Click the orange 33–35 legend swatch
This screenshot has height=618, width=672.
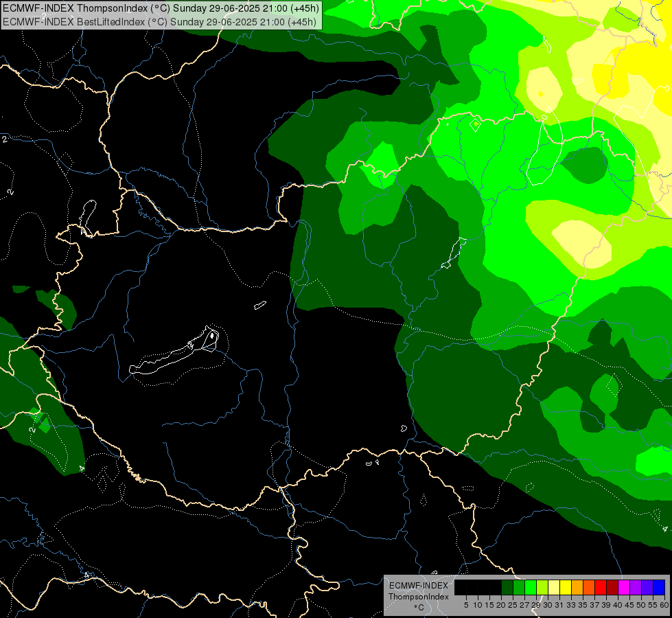(577, 587)
